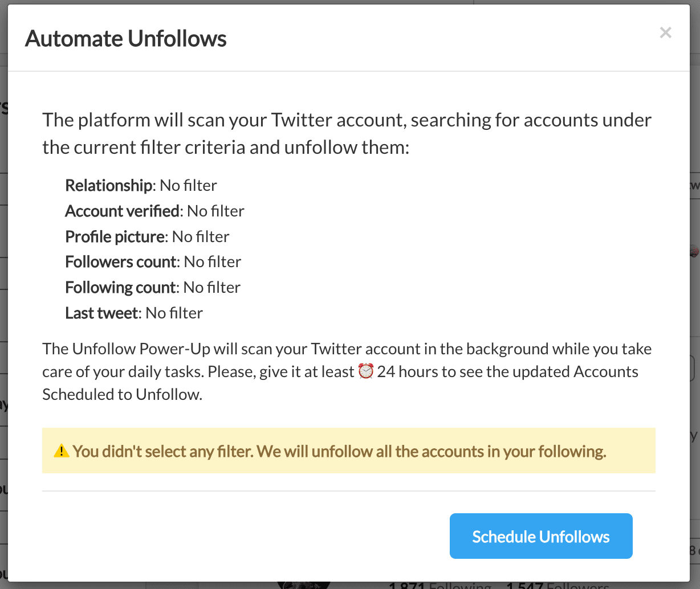Click the yellow no-filter warning banner
The image size is (700, 589).
tap(349, 451)
